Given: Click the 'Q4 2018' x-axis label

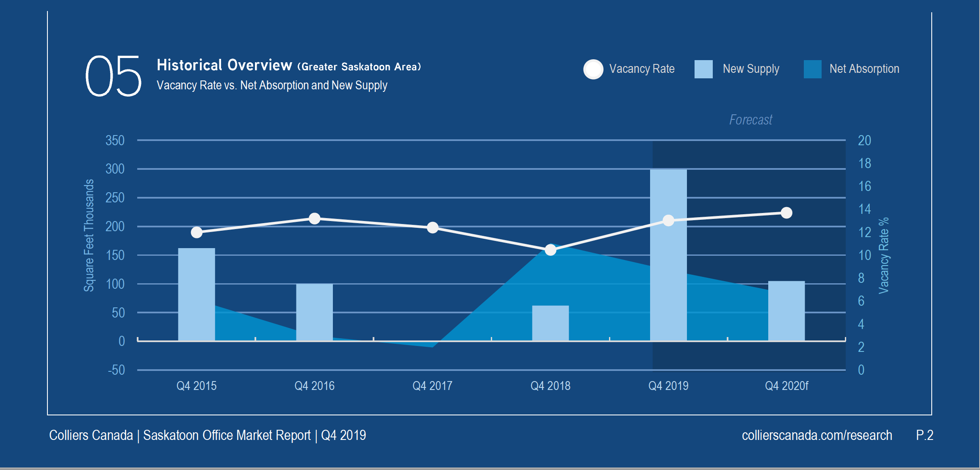Looking at the screenshot, I should [x=551, y=386].
